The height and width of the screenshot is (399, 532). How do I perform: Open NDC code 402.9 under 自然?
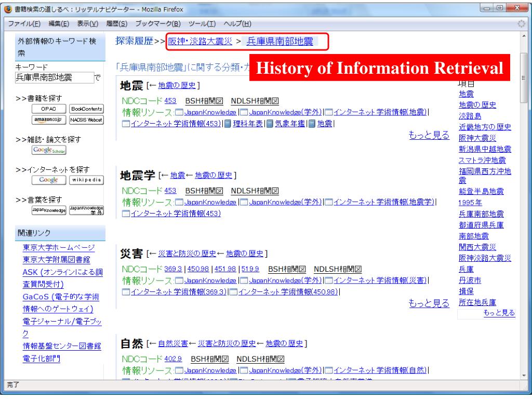[x=173, y=359]
